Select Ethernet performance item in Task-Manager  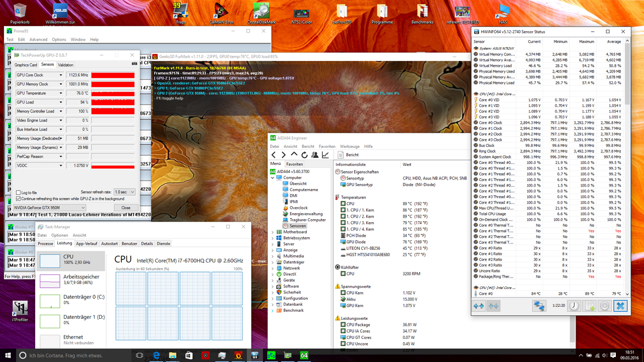(71, 340)
